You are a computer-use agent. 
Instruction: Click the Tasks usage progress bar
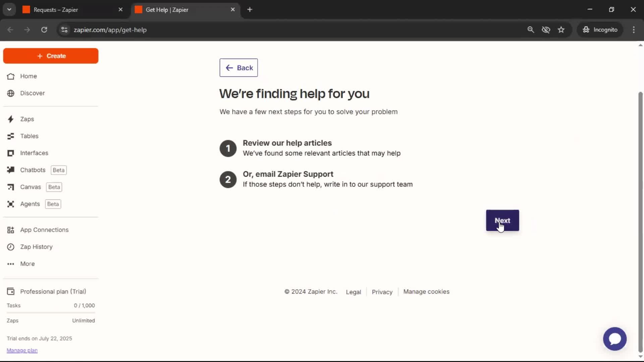(51, 312)
